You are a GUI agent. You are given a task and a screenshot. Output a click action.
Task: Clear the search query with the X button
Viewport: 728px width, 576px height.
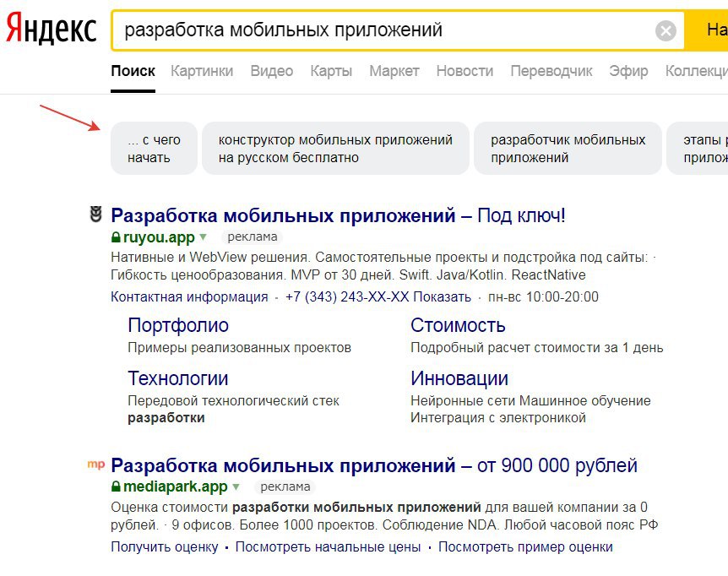click(x=666, y=31)
